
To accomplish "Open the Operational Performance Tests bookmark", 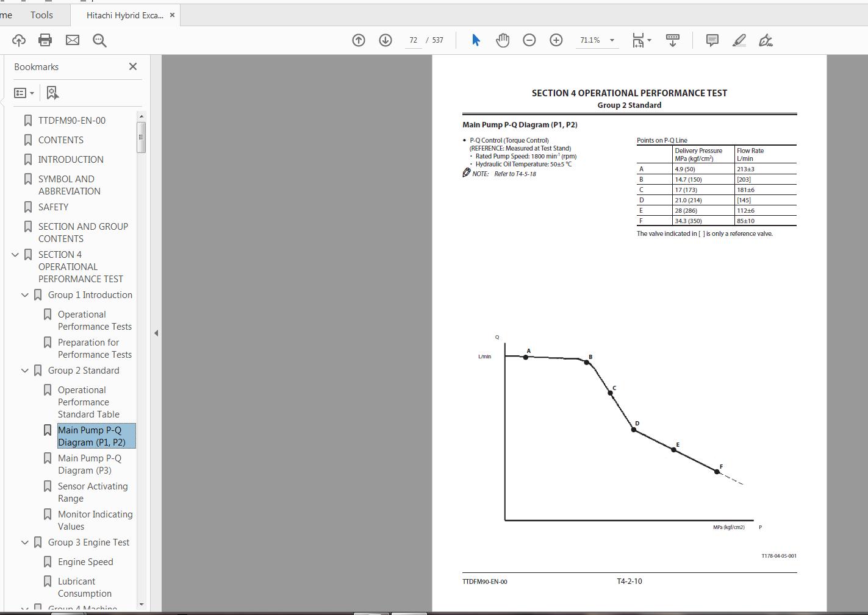I will (95, 321).
